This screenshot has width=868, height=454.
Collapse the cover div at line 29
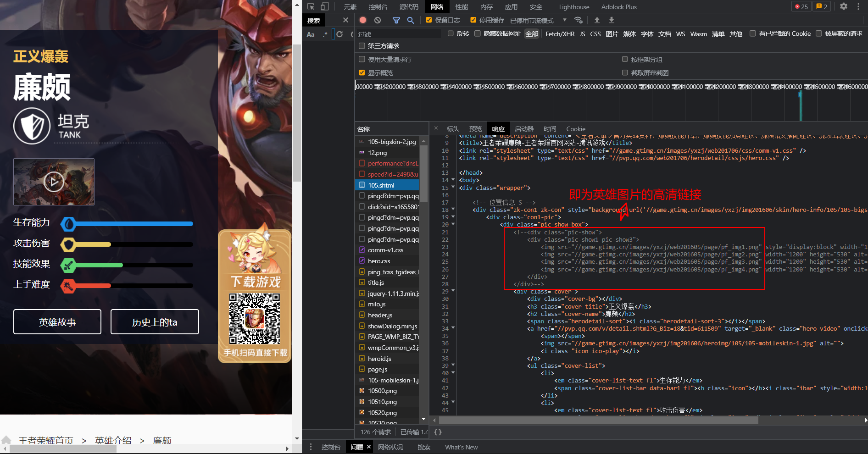pos(453,291)
